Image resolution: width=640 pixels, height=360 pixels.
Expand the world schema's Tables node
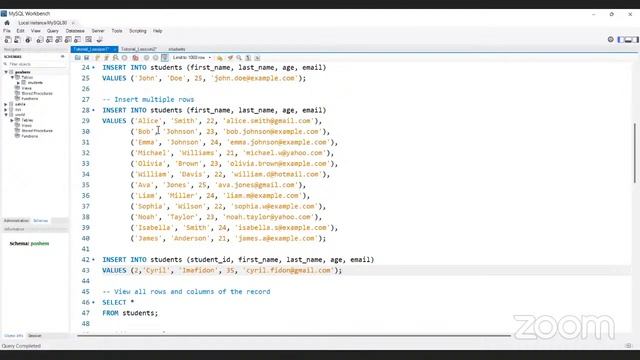click(x=12, y=120)
